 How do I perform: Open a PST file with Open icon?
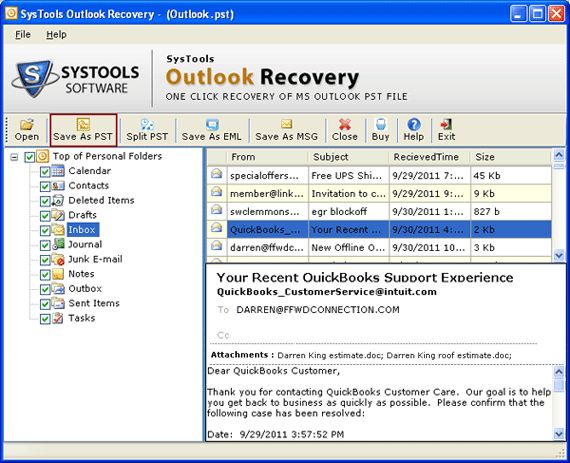coord(27,125)
